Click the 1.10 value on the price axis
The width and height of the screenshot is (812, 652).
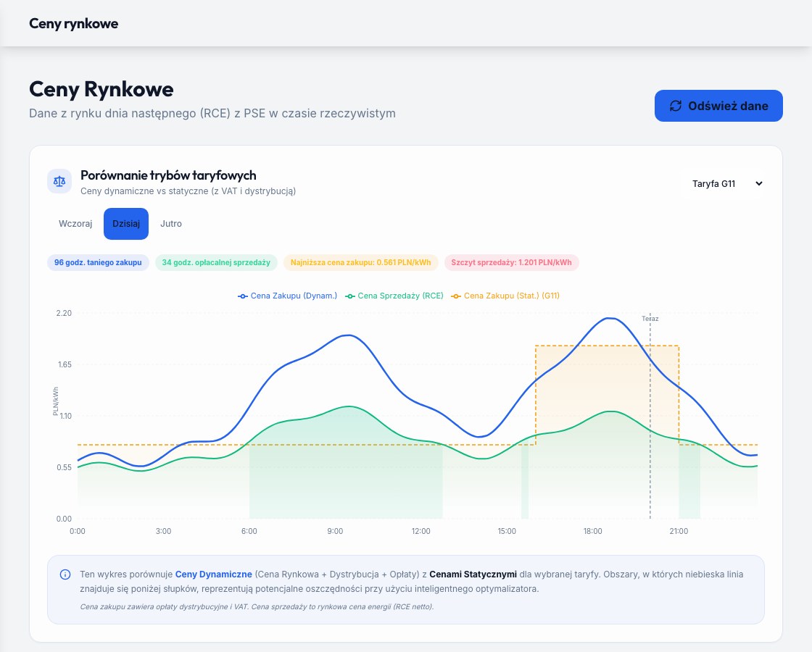[x=65, y=416]
